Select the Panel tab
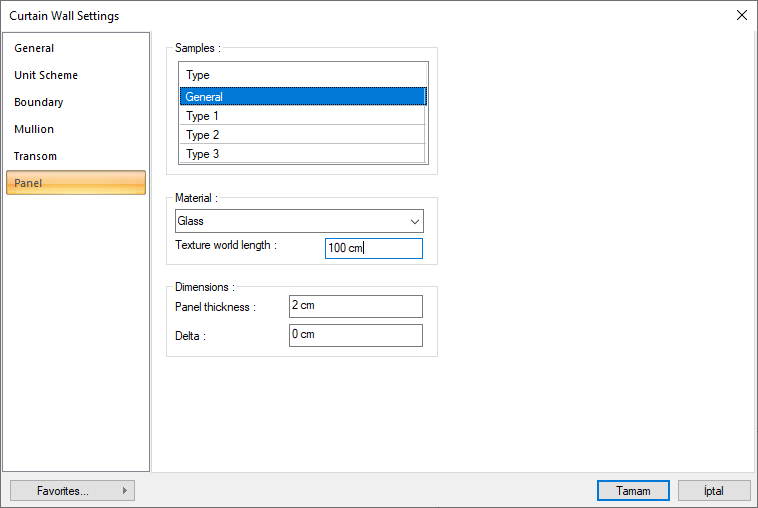The height and width of the screenshot is (508, 758). (x=76, y=183)
